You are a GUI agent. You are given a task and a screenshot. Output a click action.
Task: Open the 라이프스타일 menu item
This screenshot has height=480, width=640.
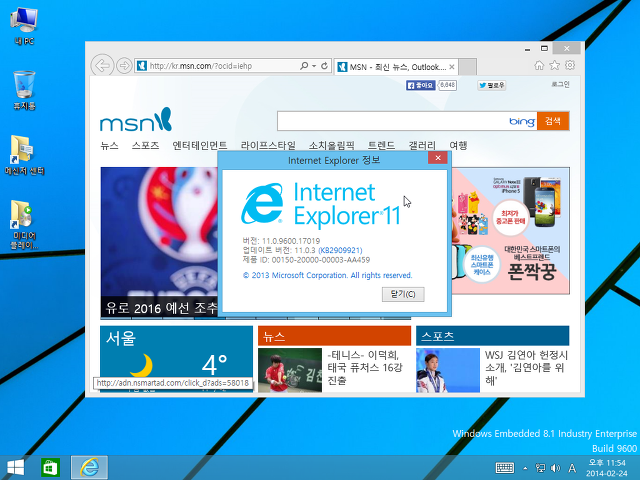[x=268, y=146]
